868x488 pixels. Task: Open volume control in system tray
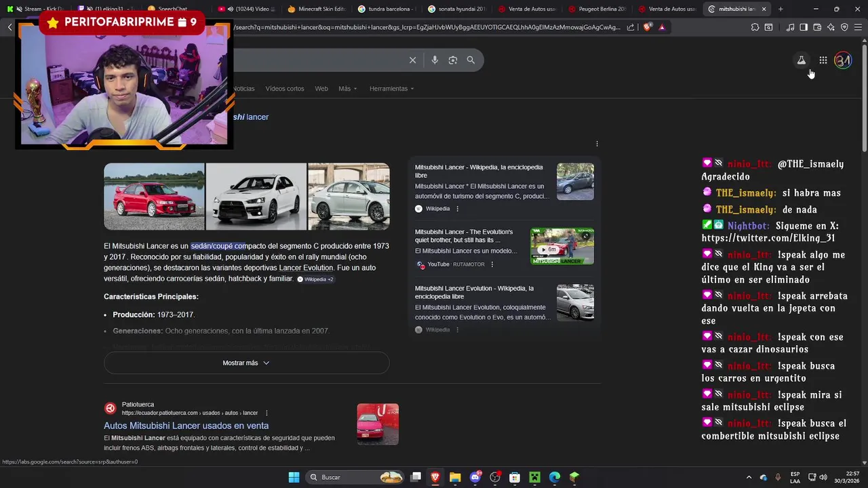(x=823, y=477)
